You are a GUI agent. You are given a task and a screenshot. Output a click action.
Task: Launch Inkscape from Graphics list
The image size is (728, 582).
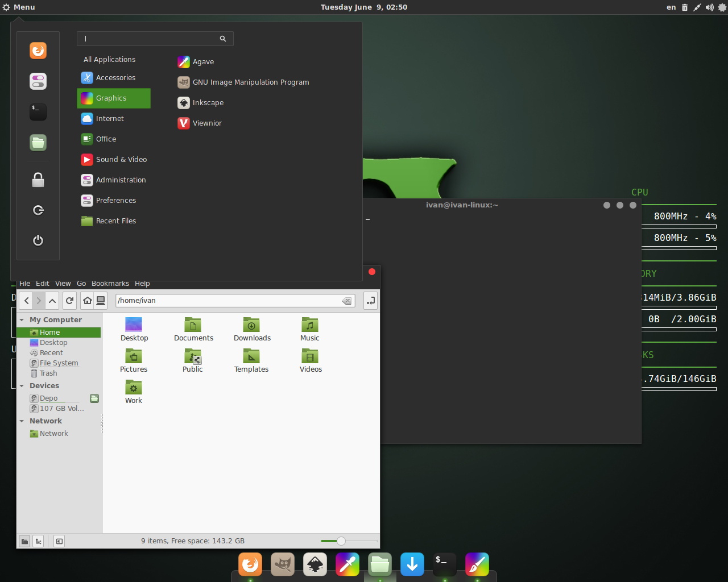pos(201,103)
